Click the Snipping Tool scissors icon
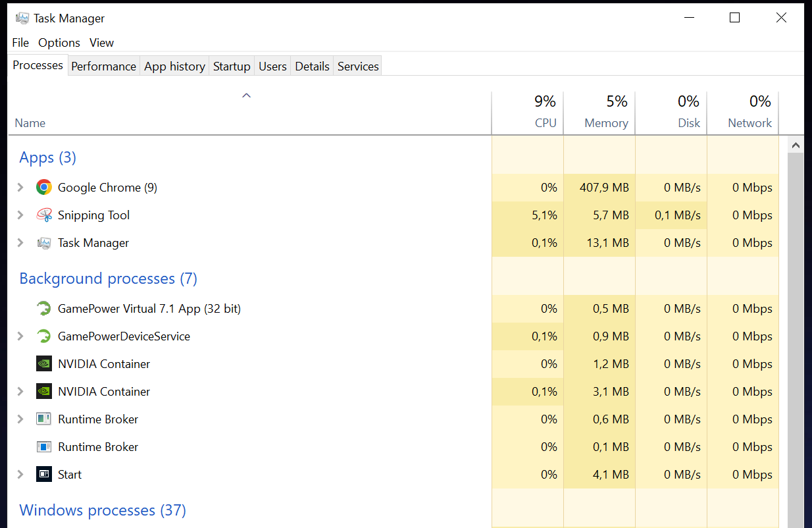812x528 pixels. (x=44, y=215)
